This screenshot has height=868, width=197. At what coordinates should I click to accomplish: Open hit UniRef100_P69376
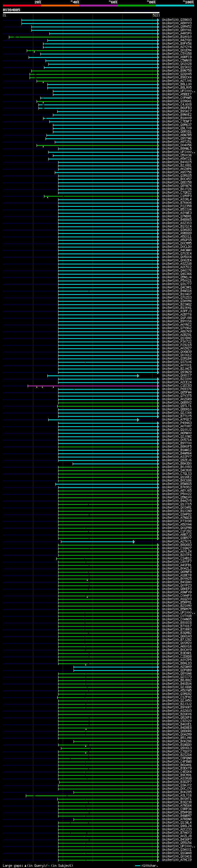point(176,389)
